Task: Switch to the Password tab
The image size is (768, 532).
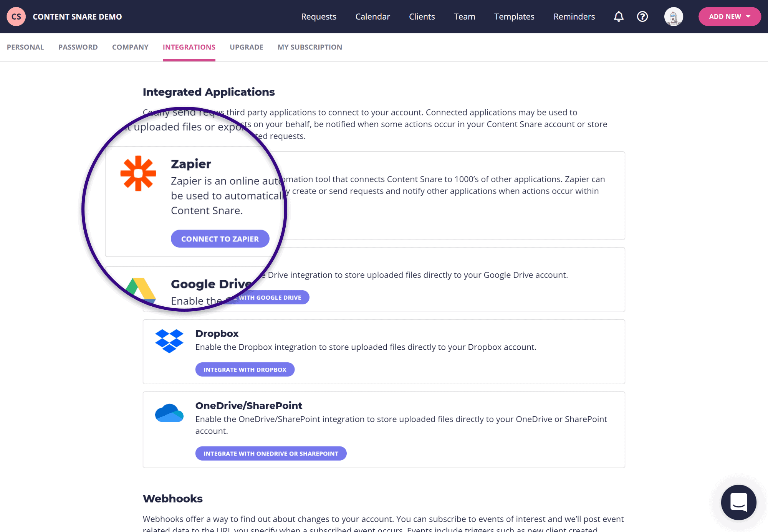Action: pyautogui.click(x=78, y=47)
